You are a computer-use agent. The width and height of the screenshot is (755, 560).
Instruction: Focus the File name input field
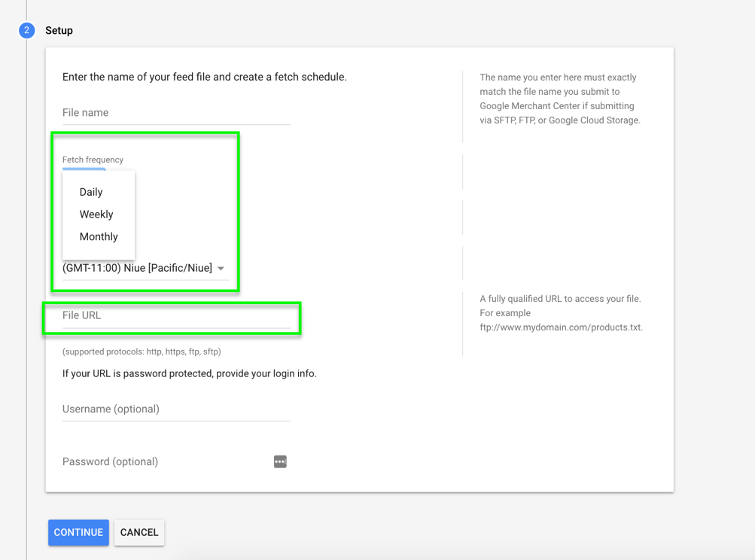coord(176,113)
